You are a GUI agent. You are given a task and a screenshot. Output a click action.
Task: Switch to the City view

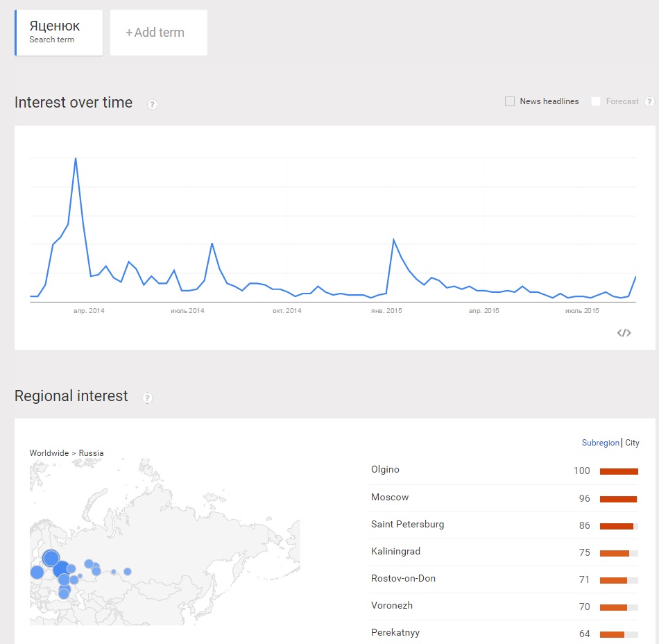click(x=632, y=443)
